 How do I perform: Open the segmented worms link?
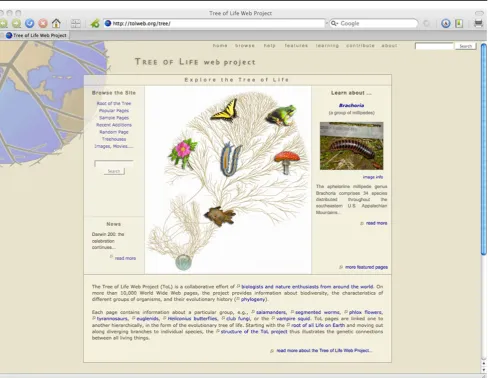[317, 312]
